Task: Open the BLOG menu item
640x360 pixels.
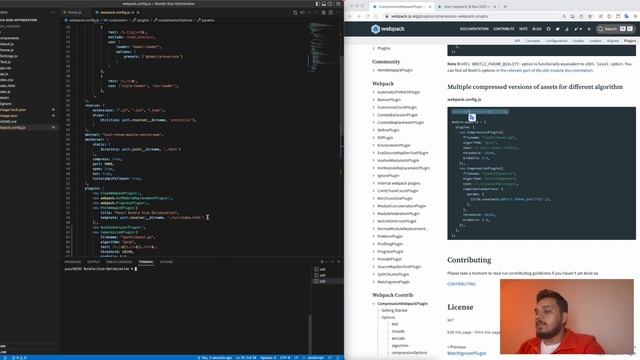Action: pos(537,29)
